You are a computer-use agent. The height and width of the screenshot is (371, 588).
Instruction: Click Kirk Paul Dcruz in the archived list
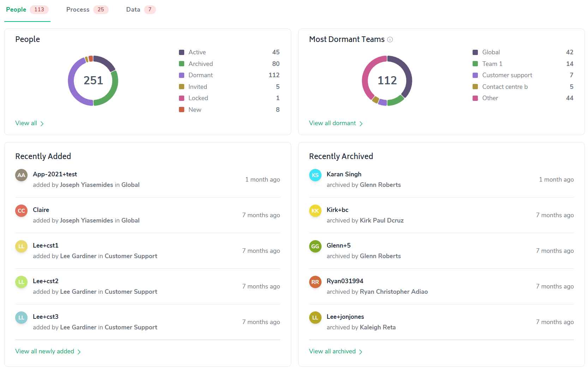point(382,220)
